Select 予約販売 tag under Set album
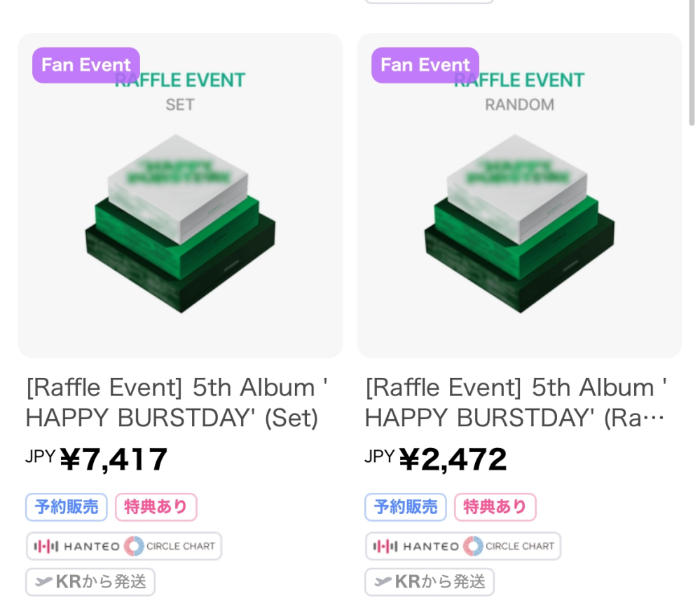Viewport: 700px width, 612px height. coord(67,507)
